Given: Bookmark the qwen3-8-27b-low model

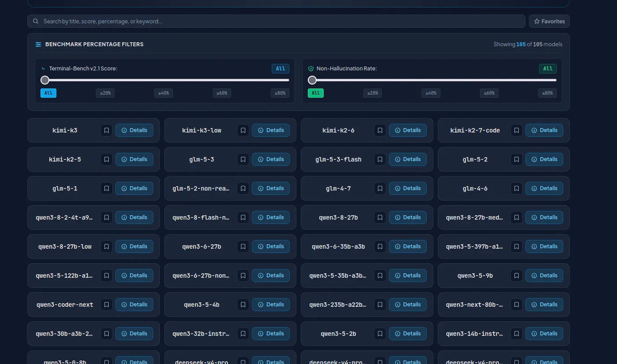Looking at the screenshot, I should [106, 246].
